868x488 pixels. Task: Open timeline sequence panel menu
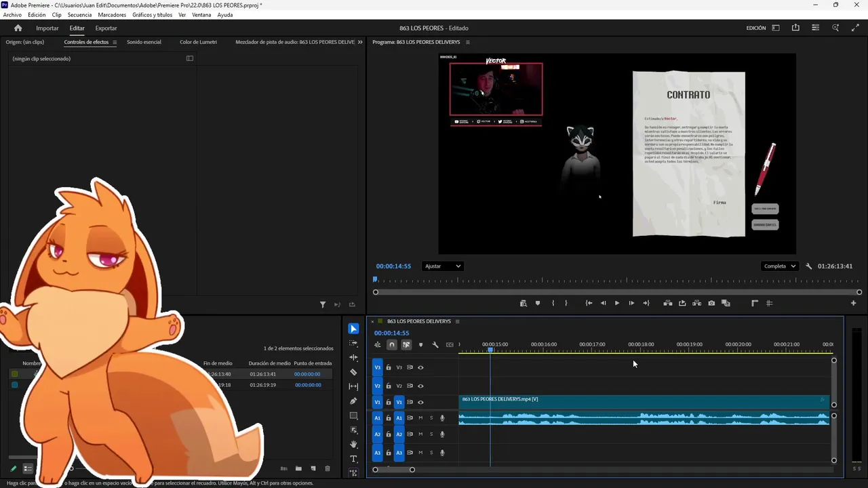pos(457,321)
